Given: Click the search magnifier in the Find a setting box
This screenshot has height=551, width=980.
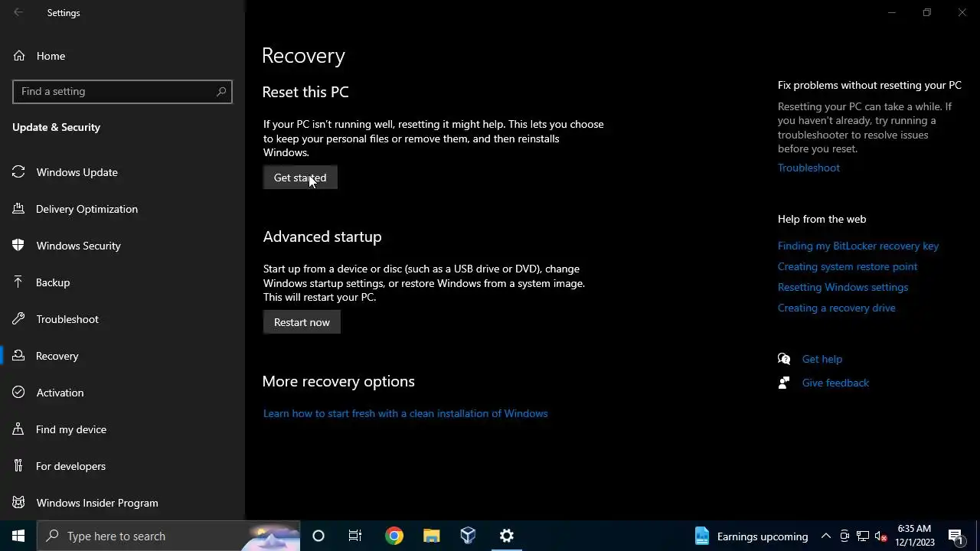Looking at the screenshot, I should click(221, 91).
